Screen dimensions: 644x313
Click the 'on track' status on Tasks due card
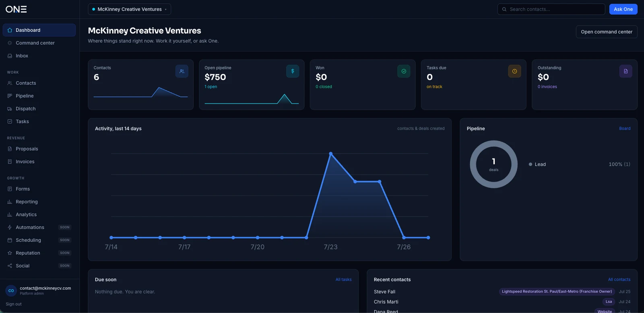coord(434,87)
